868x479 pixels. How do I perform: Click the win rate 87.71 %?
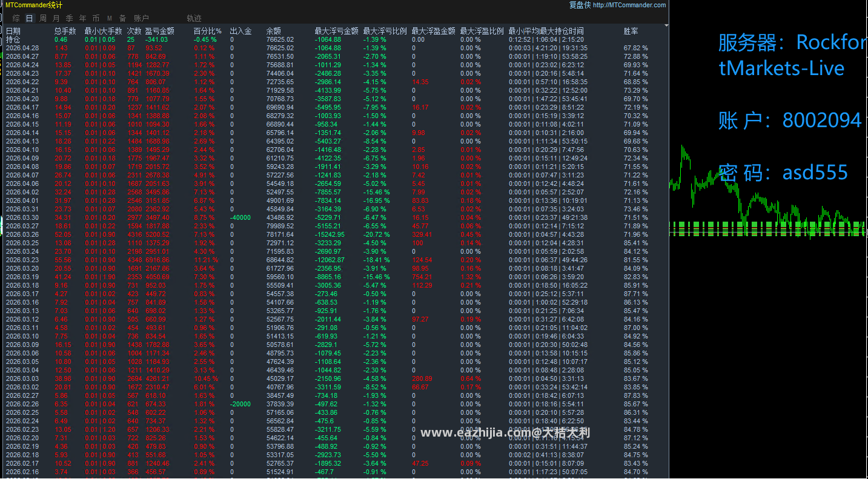coord(636,294)
